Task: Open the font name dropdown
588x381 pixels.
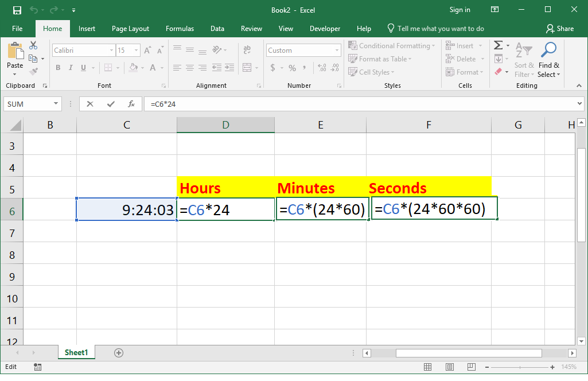Action: coord(111,50)
